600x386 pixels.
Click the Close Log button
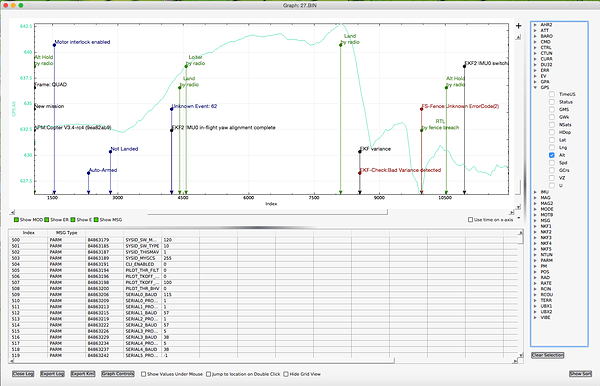pos(23,374)
